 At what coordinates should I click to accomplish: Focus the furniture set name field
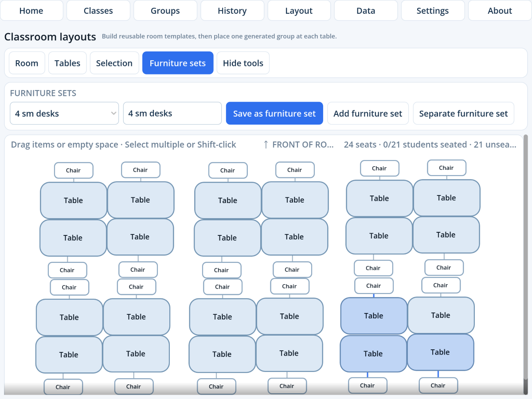click(x=172, y=113)
